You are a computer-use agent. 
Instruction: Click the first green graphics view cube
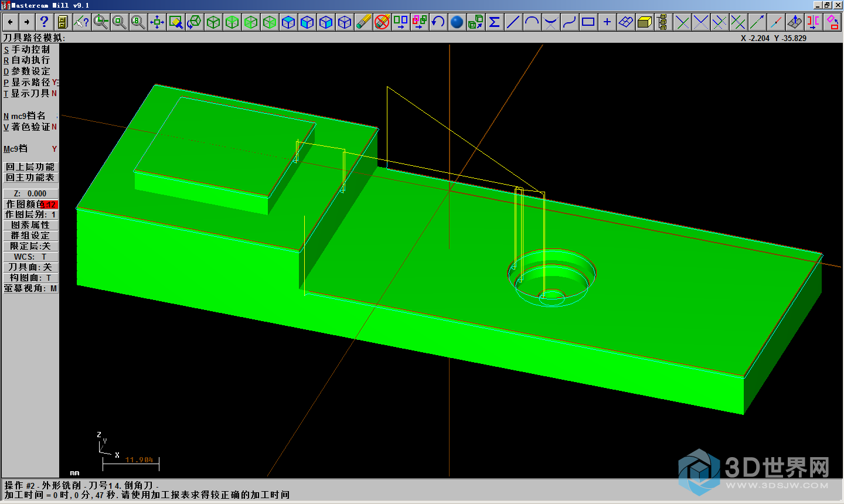point(213,22)
